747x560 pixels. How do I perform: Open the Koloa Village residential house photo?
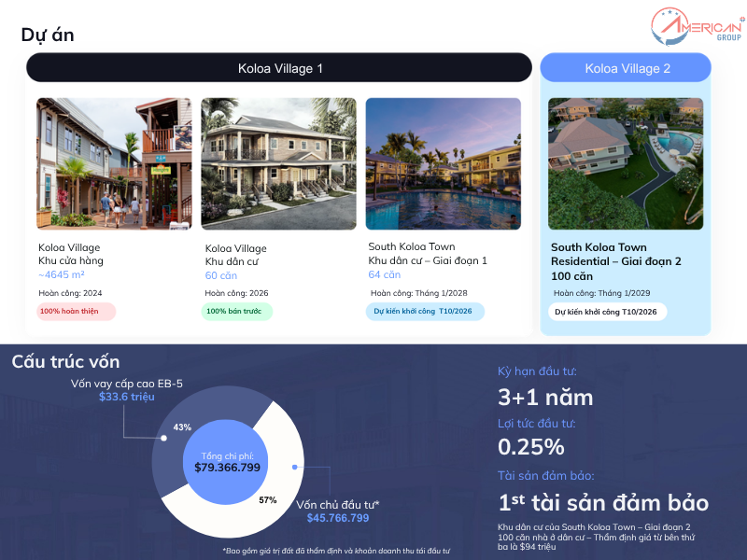click(x=278, y=164)
